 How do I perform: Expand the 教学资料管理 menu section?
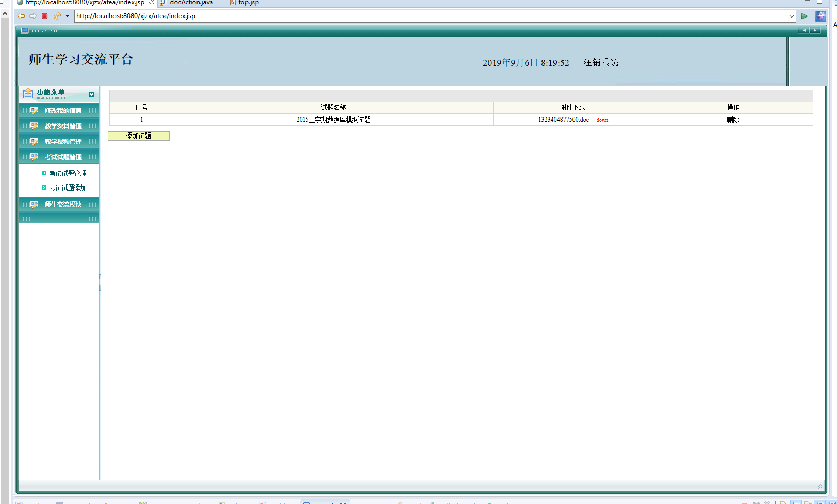pyautogui.click(x=59, y=126)
